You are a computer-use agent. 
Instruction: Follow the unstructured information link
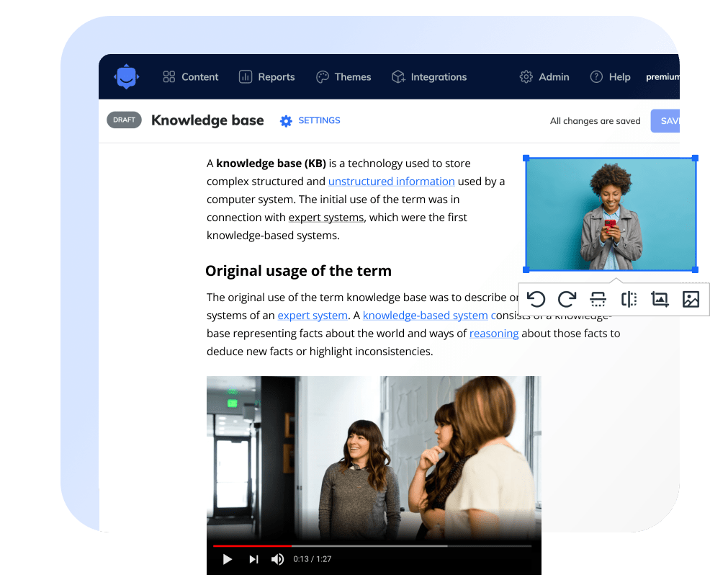(x=391, y=181)
